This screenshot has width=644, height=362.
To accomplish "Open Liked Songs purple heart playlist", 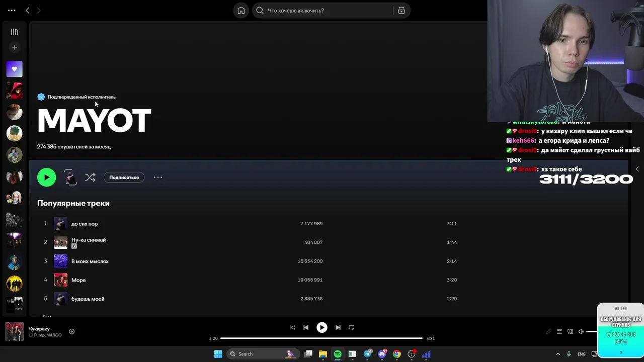I will pos(14,69).
